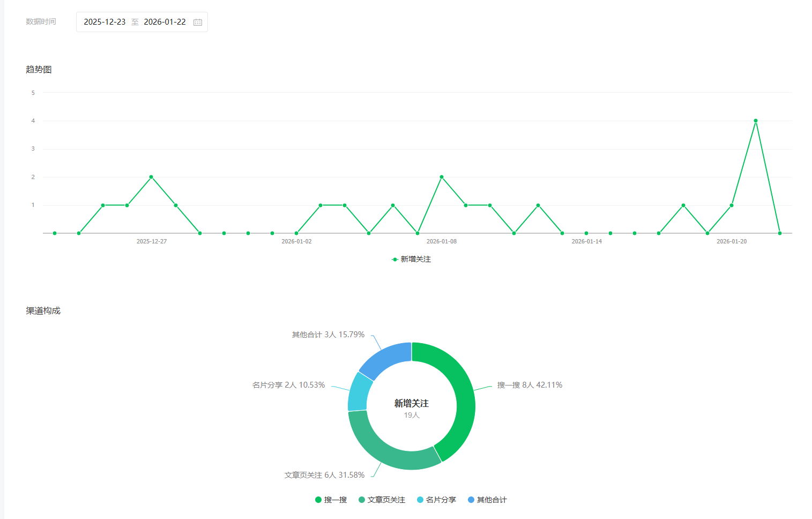The width and height of the screenshot is (812, 519).
Task: Click the 2025-12-27 data point on chart
Action: coord(151,177)
